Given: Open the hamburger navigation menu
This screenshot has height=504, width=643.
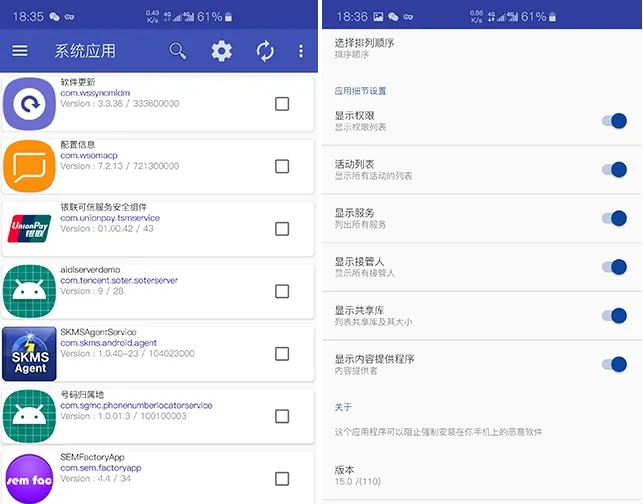Looking at the screenshot, I should [20, 50].
